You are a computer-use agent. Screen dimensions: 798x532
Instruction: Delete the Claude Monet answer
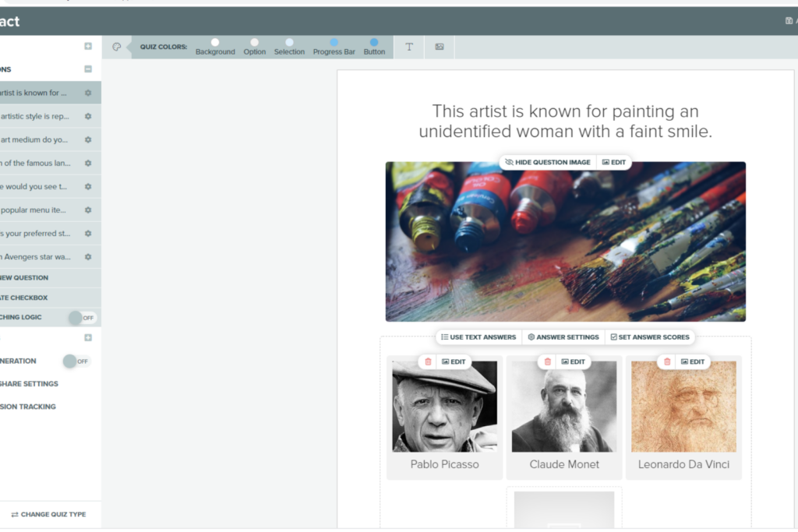(x=548, y=361)
